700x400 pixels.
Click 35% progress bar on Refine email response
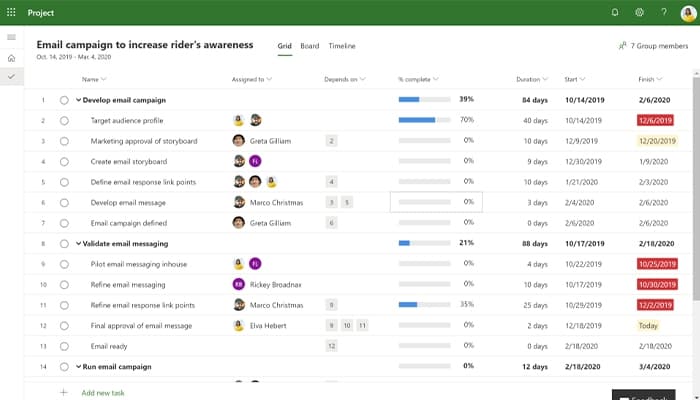pos(424,305)
